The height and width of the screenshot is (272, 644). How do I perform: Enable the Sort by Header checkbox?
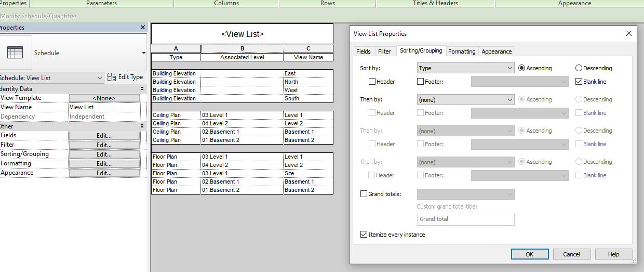point(372,82)
